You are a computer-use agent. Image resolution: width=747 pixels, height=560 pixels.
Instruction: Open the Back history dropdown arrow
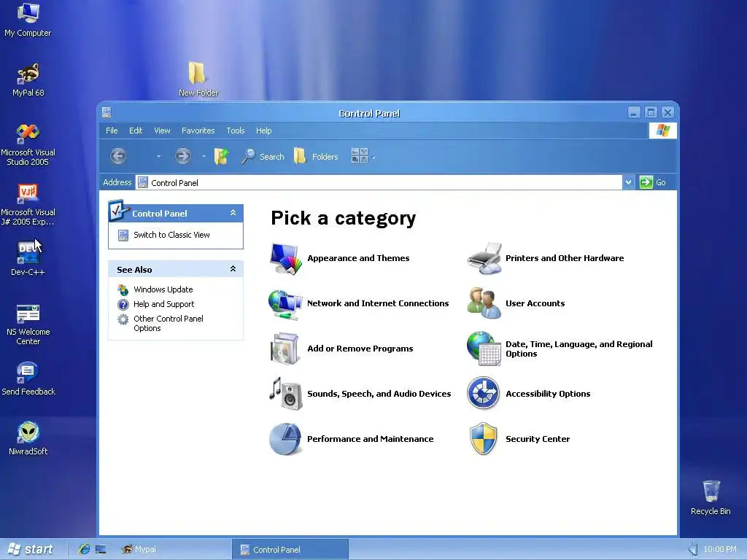(x=158, y=156)
